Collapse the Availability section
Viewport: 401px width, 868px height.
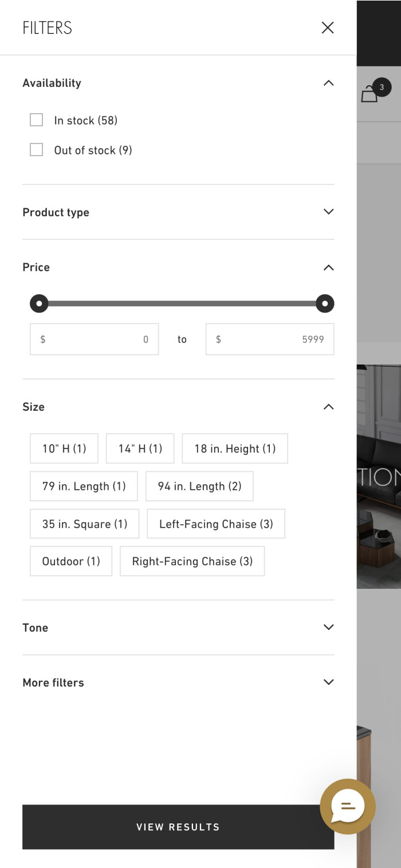[328, 83]
